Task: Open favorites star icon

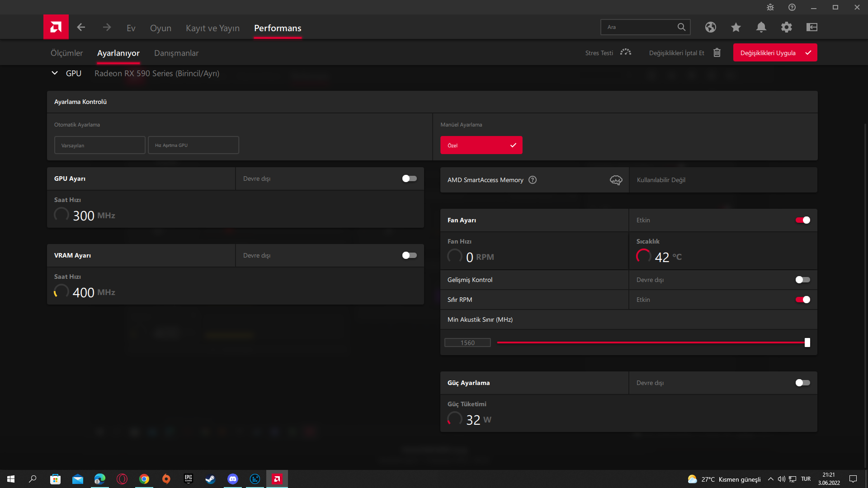Action: click(x=736, y=27)
